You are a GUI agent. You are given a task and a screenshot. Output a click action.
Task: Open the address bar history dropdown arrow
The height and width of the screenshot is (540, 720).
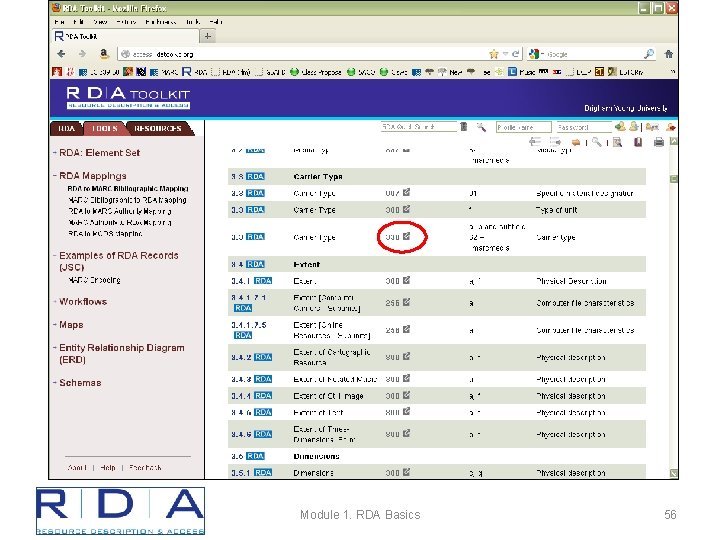505,54
